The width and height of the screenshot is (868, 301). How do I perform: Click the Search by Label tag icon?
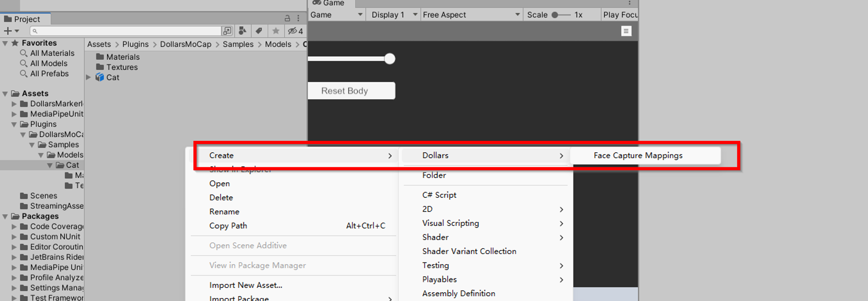tap(259, 31)
